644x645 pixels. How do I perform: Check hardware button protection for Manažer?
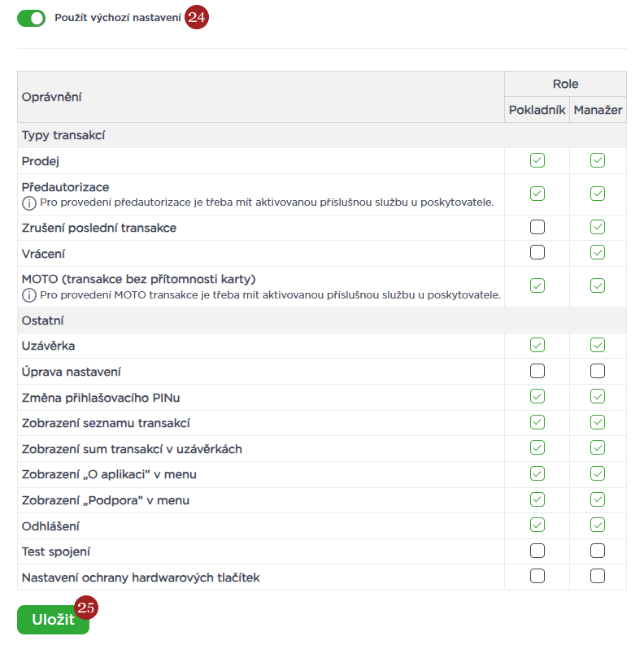598,577
